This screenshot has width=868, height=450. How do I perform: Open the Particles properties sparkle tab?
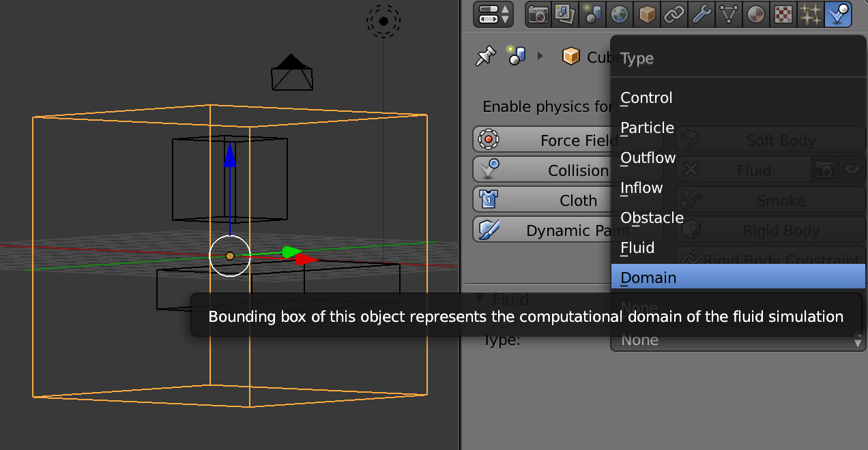point(811,14)
